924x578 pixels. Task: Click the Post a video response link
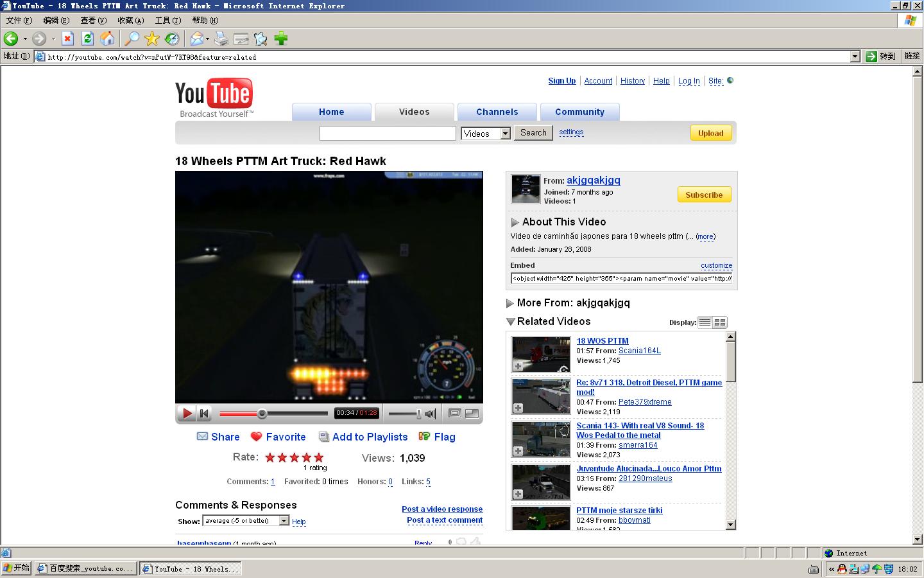tap(442, 509)
